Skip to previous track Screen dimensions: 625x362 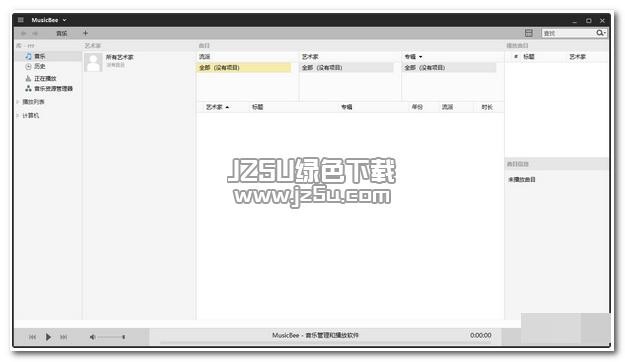[32, 337]
